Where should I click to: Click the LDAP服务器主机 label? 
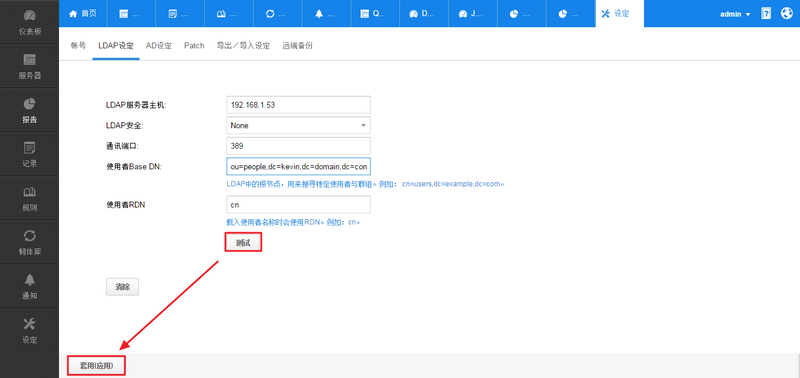pos(136,105)
